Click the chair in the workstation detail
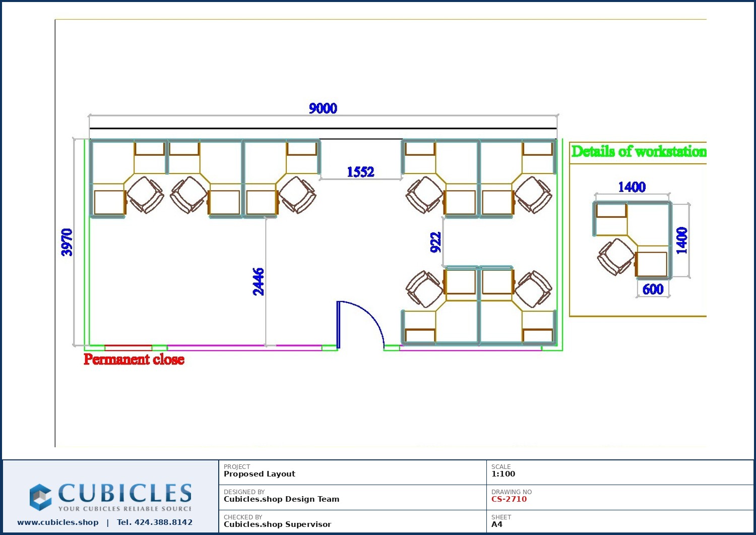 pyautogui.click(x=616, y=257)
